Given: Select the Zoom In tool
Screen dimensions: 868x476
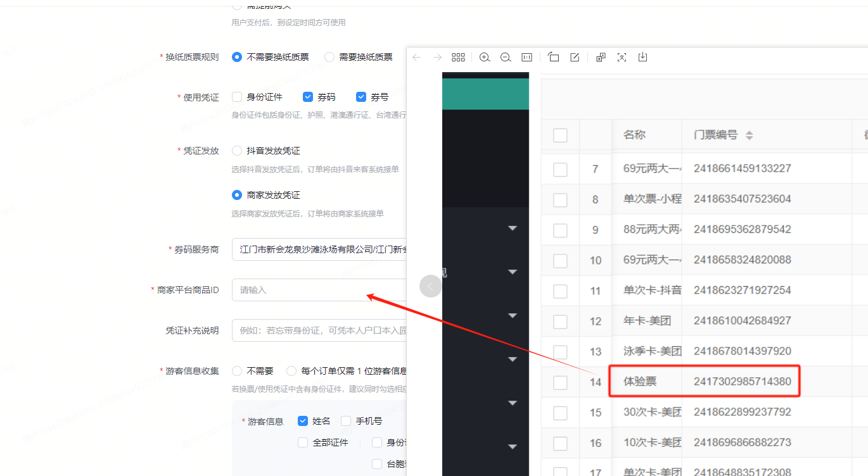Looking at the screenshot, I should pyautogui.click(x=485, y=57).
